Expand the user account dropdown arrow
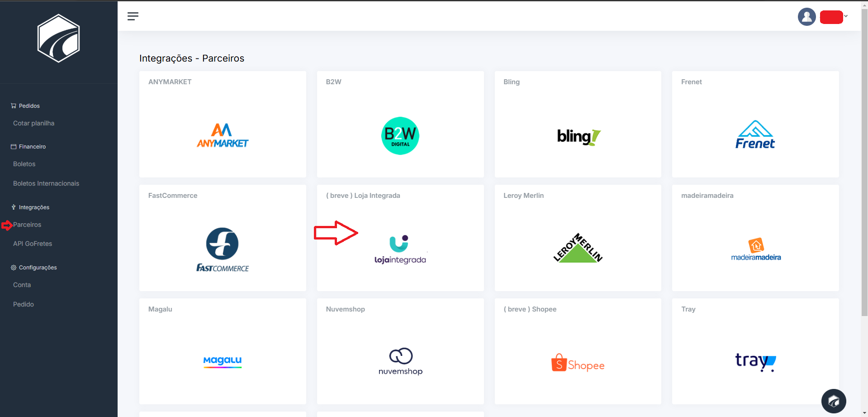The height and width of the screenshot is (417, 868). coord(846,16)
